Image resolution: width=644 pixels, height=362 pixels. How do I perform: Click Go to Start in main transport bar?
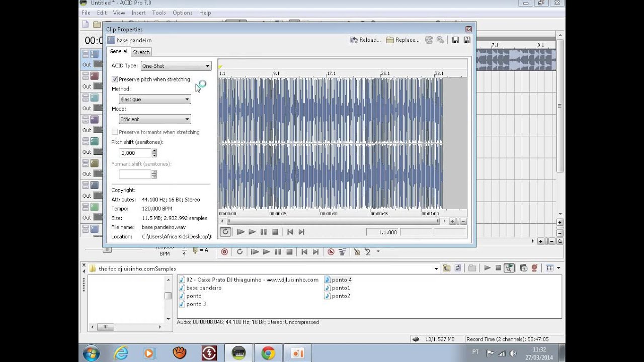point(304,252)
